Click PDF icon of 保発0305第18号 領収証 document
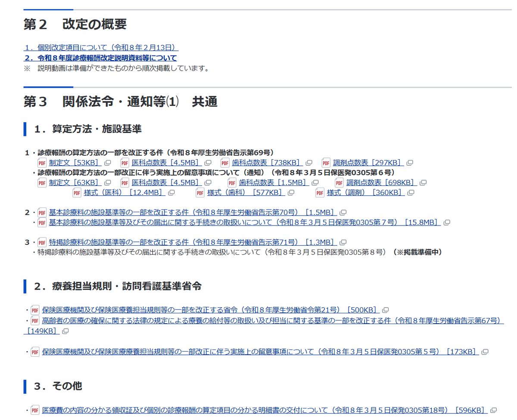The width and height of the screenshot is (517, 420). [35, 410]
